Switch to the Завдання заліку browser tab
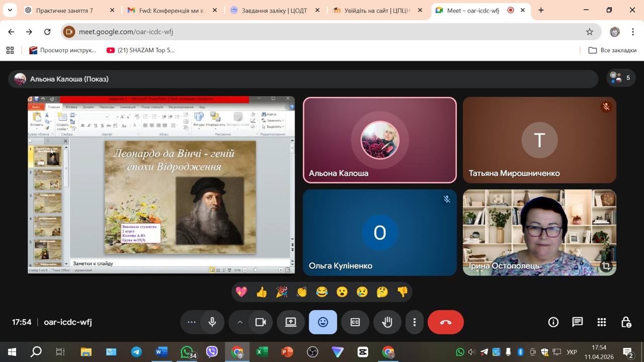This screenshot has height=362, width=644. point(274,10)
